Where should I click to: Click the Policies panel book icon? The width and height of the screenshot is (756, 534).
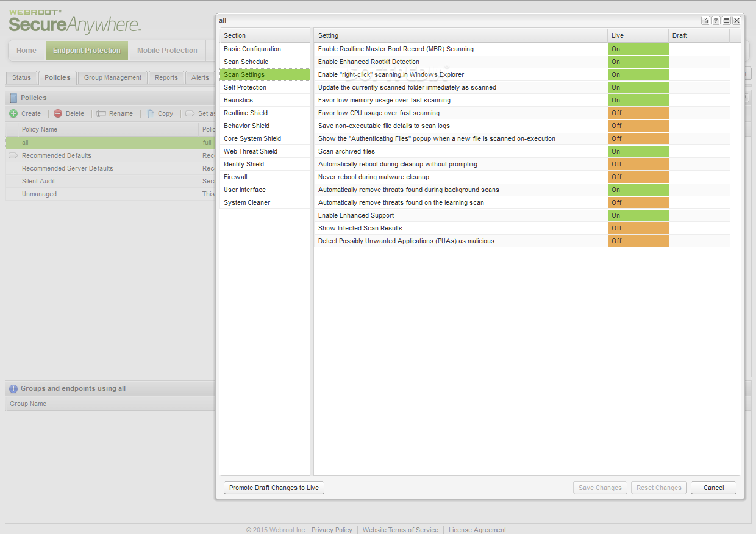tap(13, 98)
